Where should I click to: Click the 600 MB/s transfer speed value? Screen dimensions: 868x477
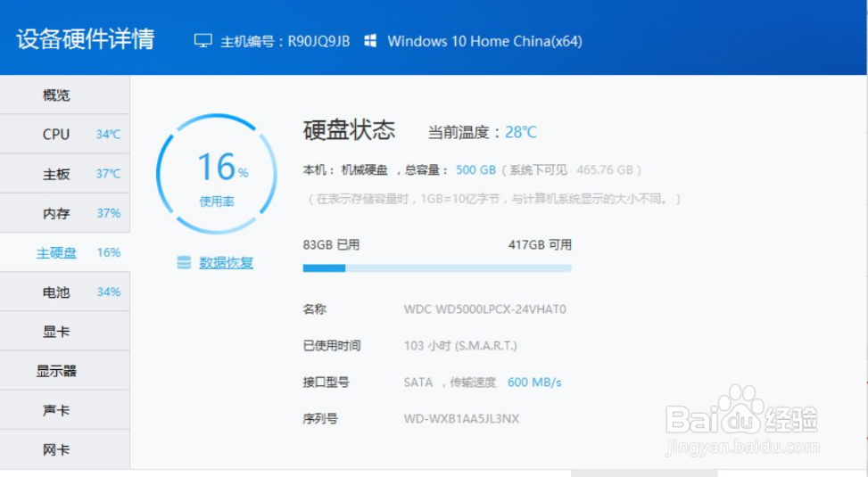(x=534, y=382)
